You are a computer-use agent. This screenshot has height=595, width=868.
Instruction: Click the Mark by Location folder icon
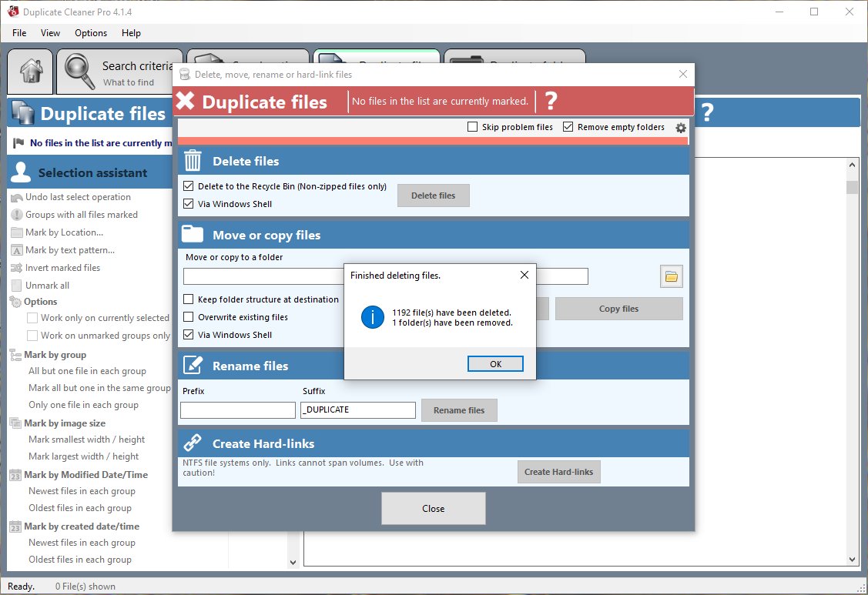click(x=17, y=232)
